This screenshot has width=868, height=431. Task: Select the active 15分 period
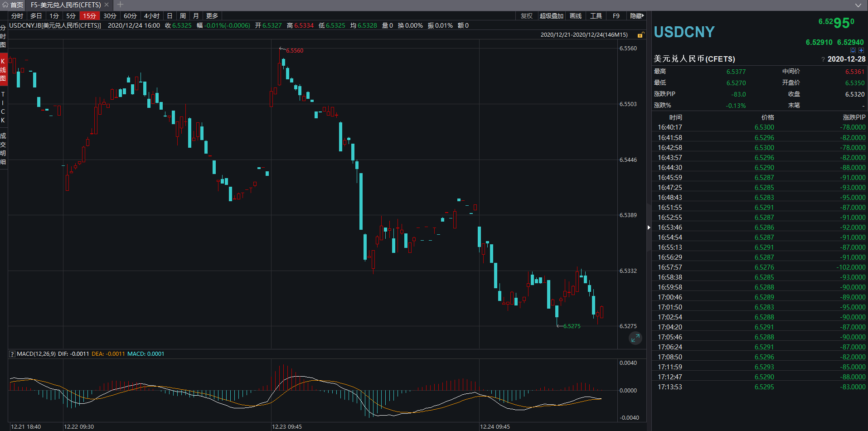(x=90, y=16)
